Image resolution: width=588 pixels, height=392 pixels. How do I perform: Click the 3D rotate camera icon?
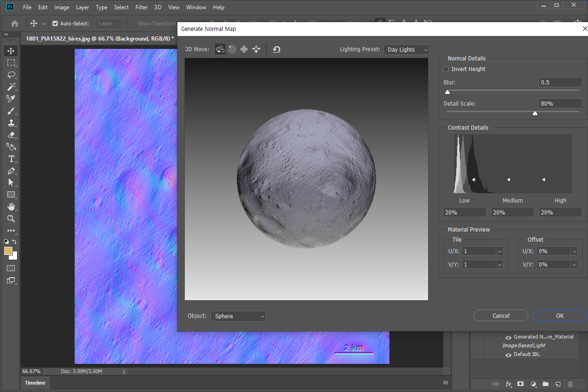220,49
